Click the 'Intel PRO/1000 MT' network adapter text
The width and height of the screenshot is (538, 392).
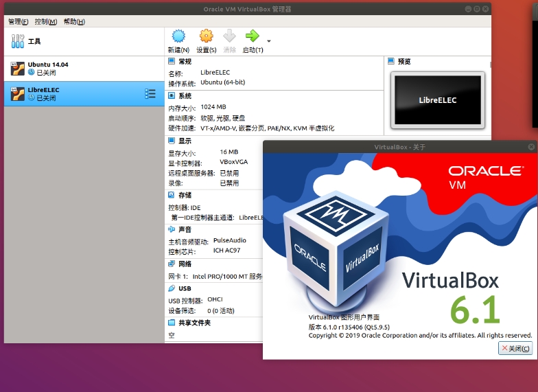[220, 276]
